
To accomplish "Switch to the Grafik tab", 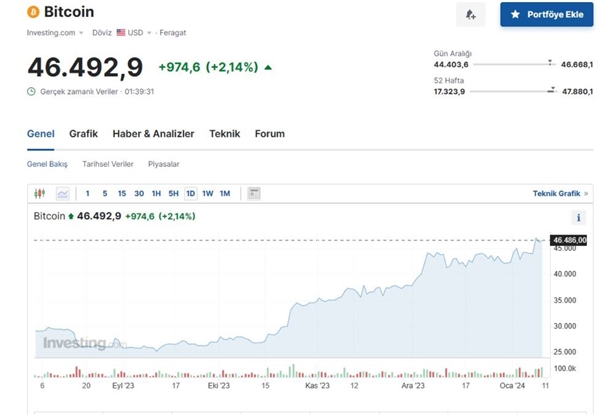I will coord(83,134).
